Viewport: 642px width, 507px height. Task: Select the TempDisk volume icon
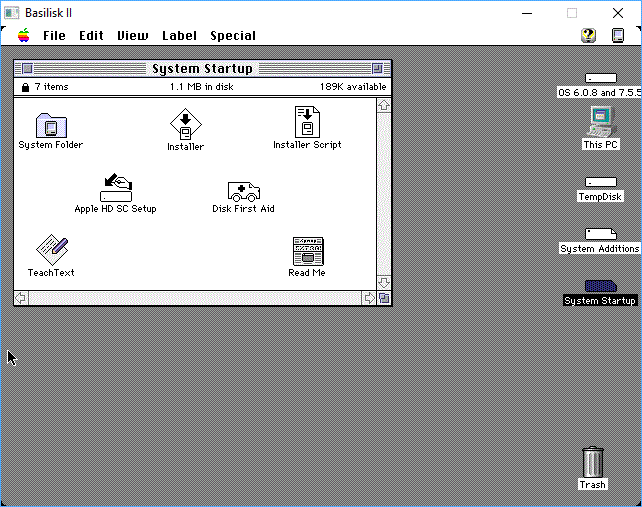point(601,182)
